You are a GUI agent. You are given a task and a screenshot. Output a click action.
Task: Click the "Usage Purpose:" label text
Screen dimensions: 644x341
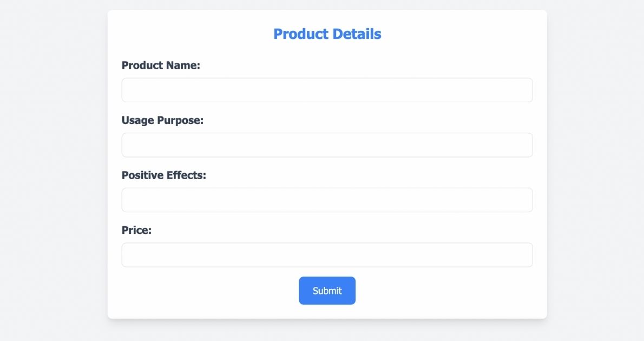pos(162,120)
